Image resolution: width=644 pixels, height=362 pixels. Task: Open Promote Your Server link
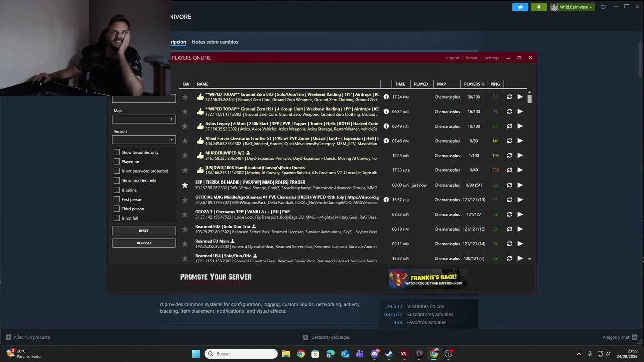pos(216,277)
